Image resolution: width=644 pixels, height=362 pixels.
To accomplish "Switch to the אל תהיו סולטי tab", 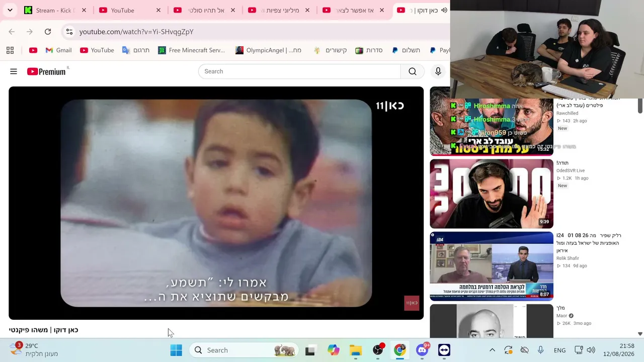I will (x=205, y=10).
